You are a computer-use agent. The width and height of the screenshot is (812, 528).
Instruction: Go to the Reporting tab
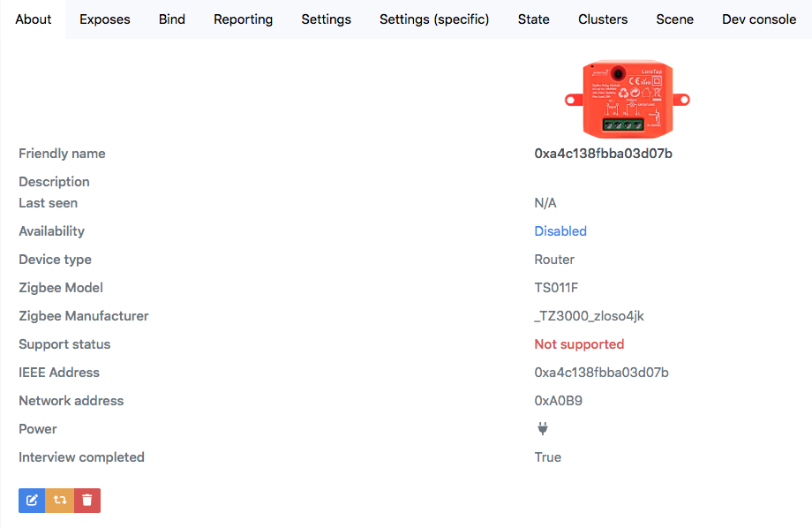(243, 19)
